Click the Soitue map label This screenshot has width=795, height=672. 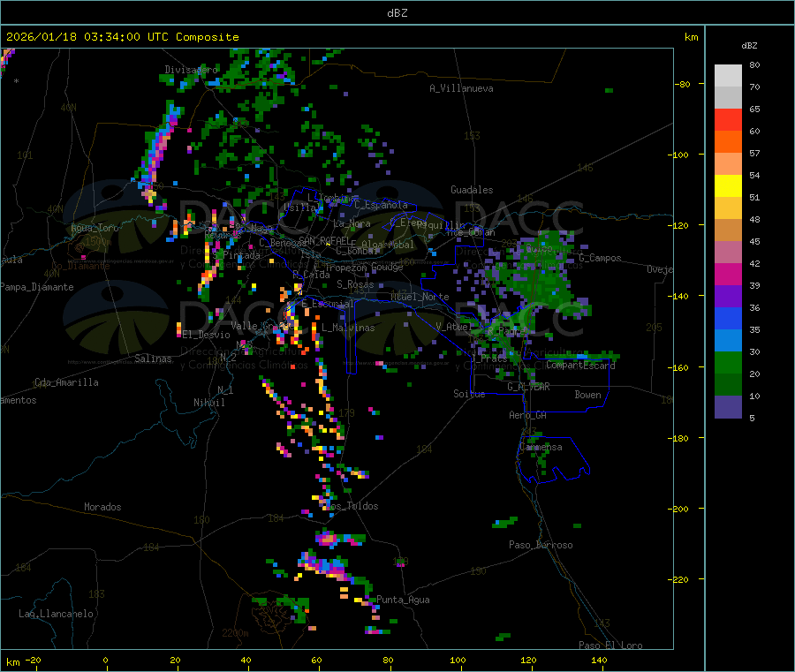coord(469,394)
